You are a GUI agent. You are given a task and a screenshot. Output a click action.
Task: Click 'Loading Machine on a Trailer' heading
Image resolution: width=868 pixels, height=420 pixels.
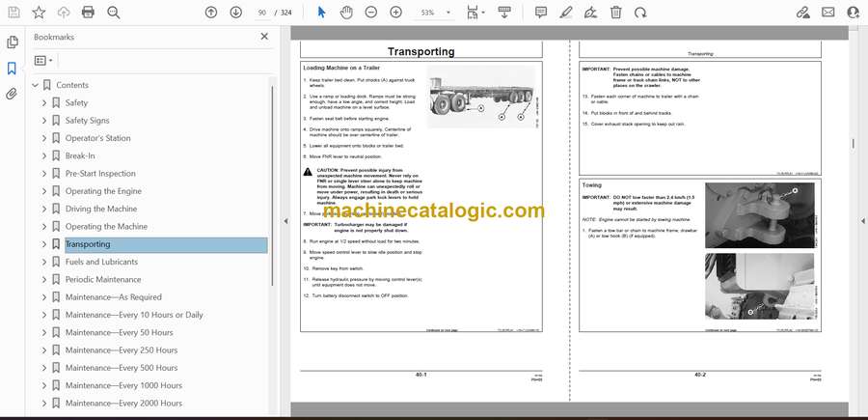(x=341, y=68)
